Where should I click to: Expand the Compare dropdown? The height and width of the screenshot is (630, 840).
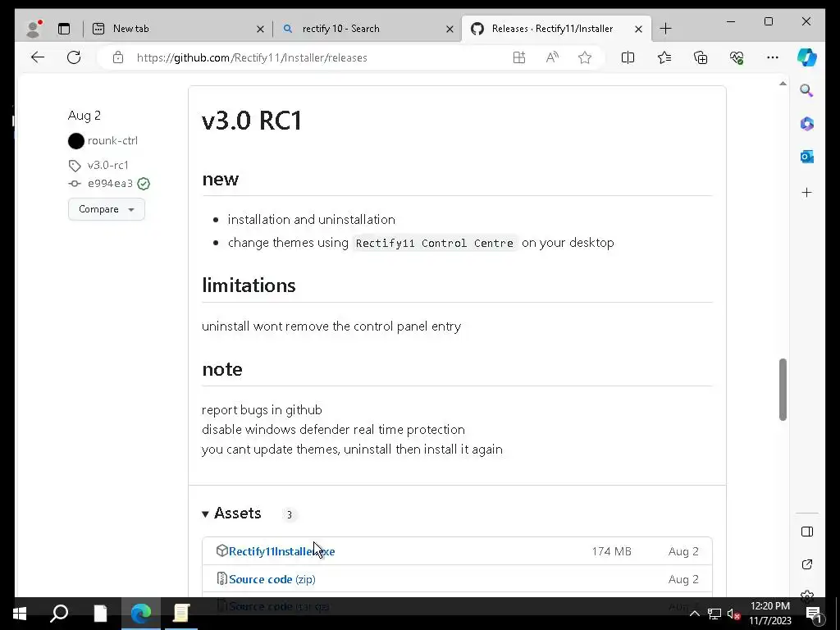(106, 209)
